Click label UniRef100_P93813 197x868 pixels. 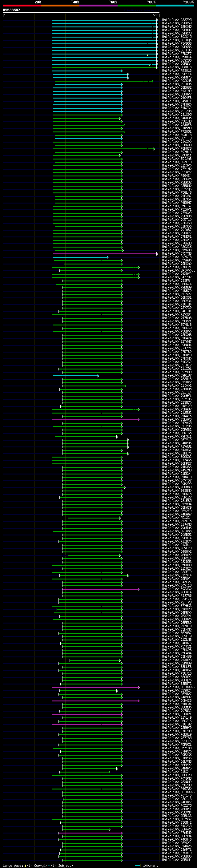177,71
